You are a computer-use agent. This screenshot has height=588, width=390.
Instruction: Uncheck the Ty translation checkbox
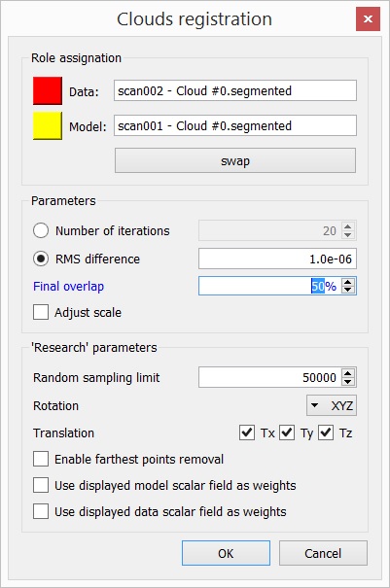point(287,432)
